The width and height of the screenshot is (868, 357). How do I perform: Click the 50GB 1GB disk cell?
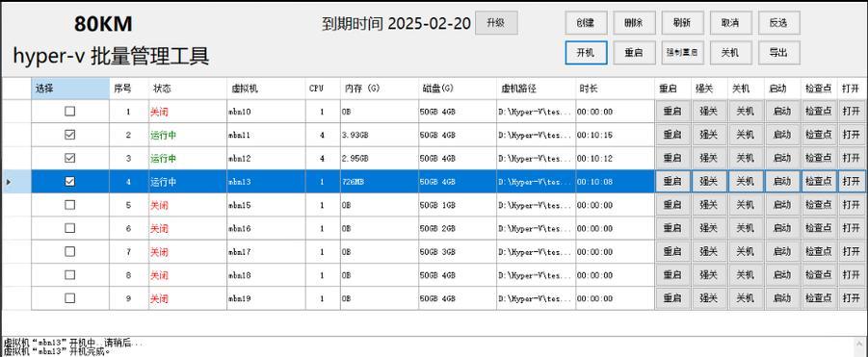pyautogui.click(x=458, y=204)
